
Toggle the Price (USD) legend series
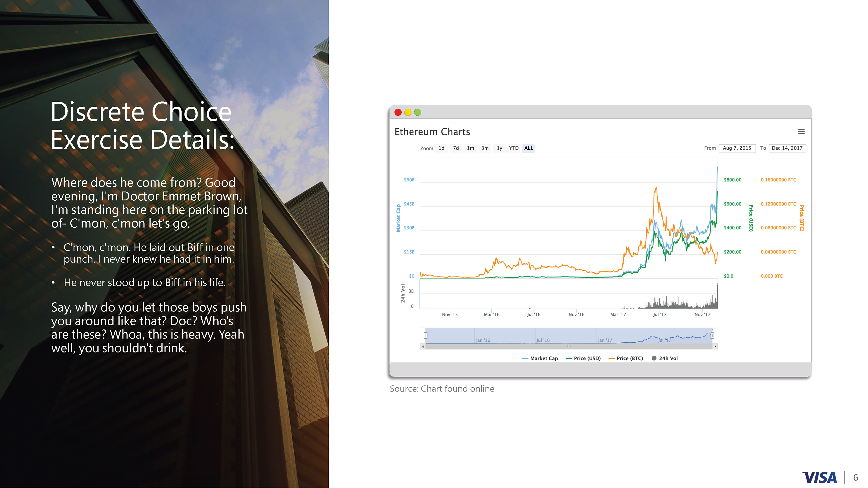pos(583,358)
